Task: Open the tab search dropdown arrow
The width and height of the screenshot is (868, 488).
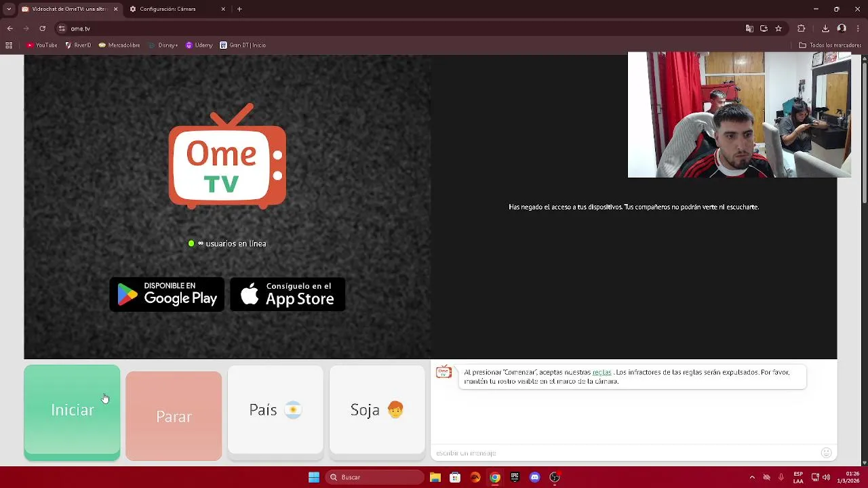Action: tap(9, 9)
